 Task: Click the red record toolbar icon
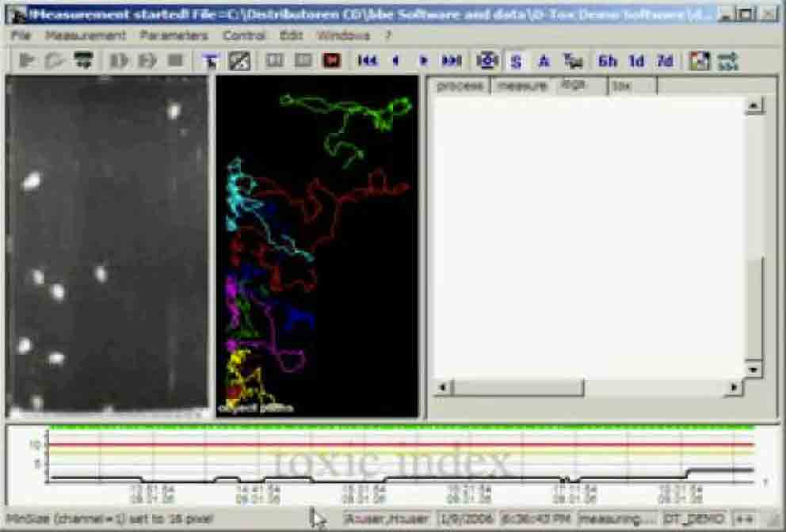(x=331, y=61)
